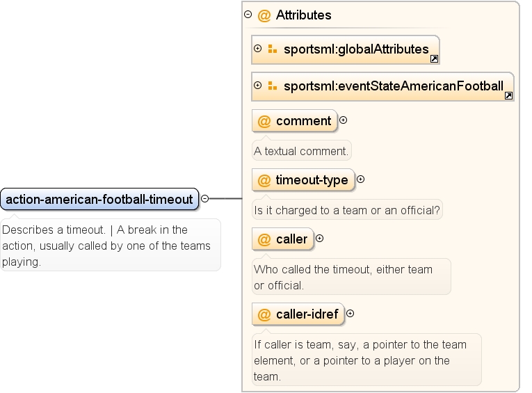Select the action-american-football-timeout element node
Viewport: 532px width, 393px height.
[x=99, y=199]
